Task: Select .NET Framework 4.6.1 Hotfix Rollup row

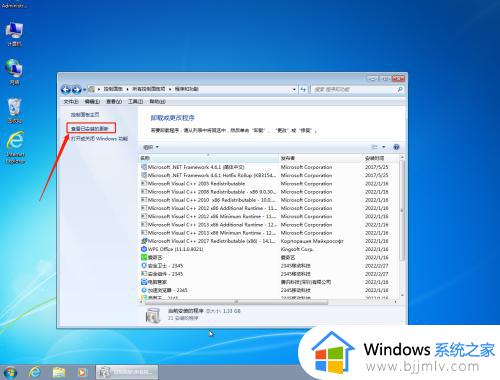Action: click(x=268, y=175)
